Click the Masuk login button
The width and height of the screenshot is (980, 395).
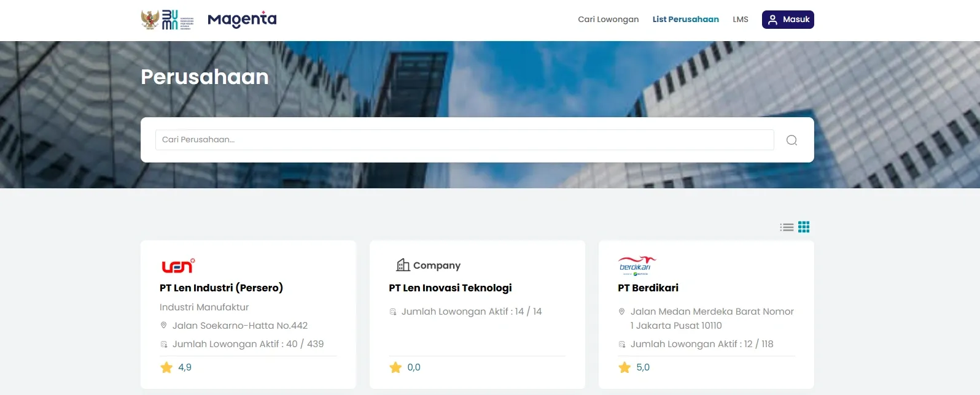tap(788, 20)
